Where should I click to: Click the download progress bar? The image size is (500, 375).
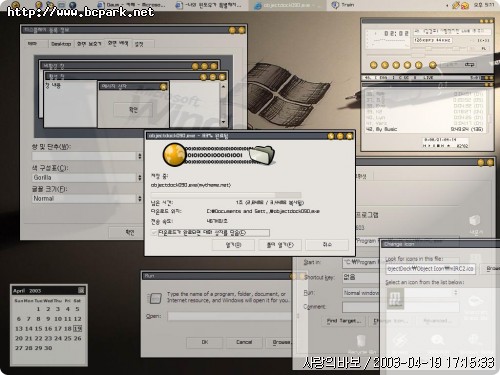click(x=226, y=195)
